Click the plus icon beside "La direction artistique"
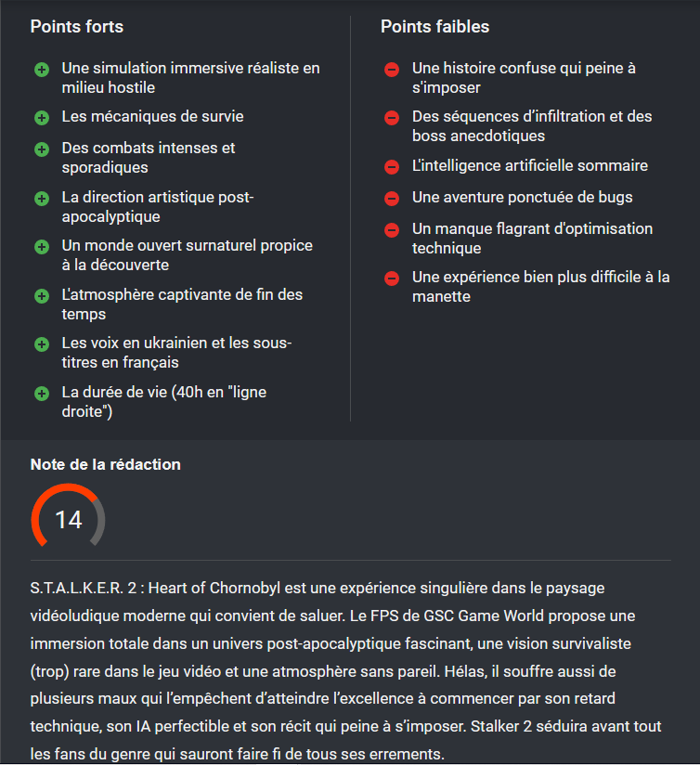This screenshot has height=765, width=700. click(42, 199)
